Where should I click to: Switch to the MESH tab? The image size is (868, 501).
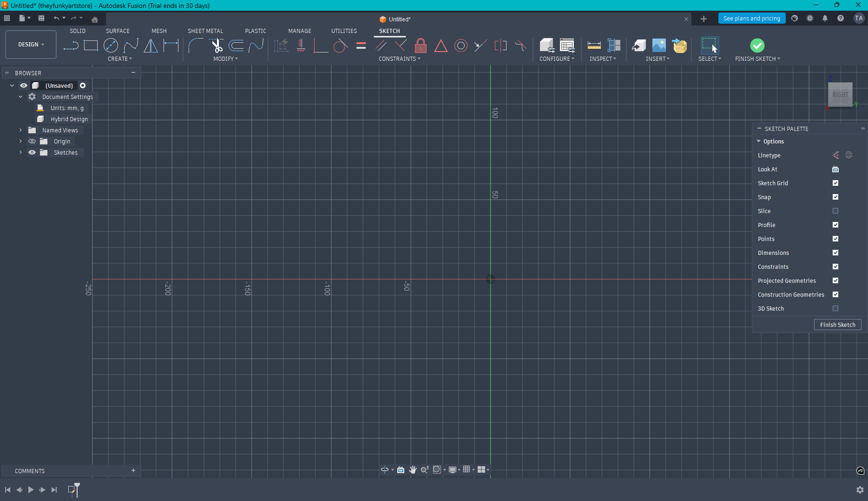click(159, 31)
